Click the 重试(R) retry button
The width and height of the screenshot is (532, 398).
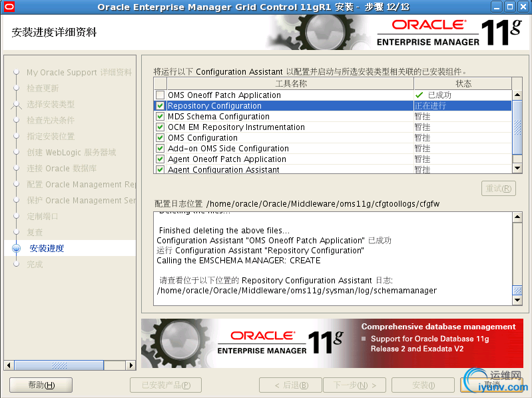point(499,189)
